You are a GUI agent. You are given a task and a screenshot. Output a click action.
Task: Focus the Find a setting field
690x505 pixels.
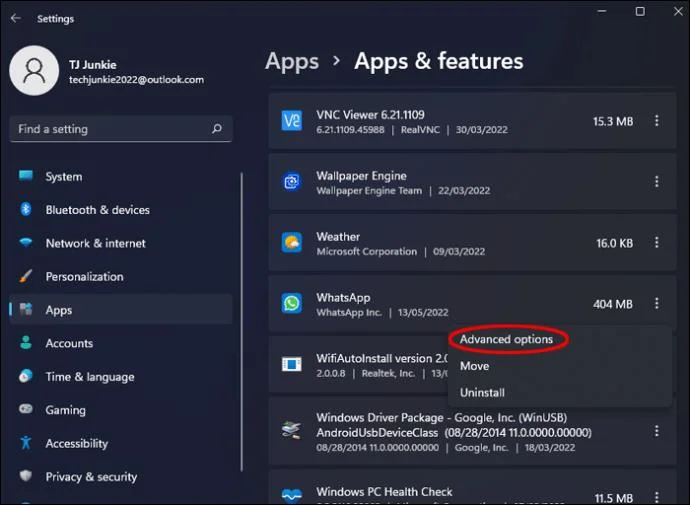click(121, 129)
